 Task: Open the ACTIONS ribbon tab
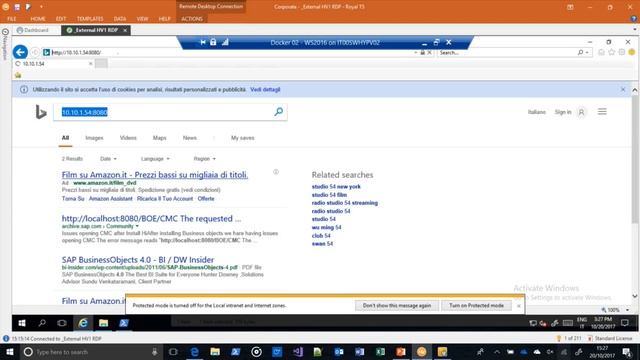192,19
